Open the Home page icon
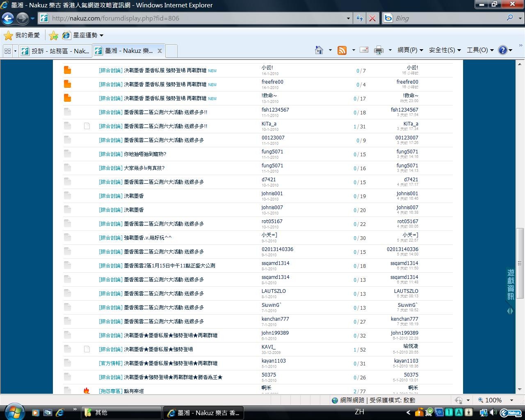Screen dimensions: 525x420 [319, 50]
